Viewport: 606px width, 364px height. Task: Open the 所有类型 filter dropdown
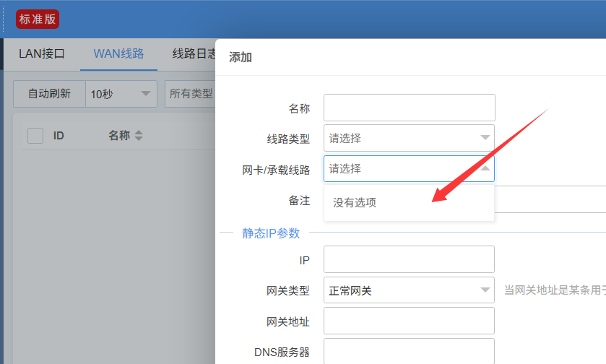coord(191,94)
